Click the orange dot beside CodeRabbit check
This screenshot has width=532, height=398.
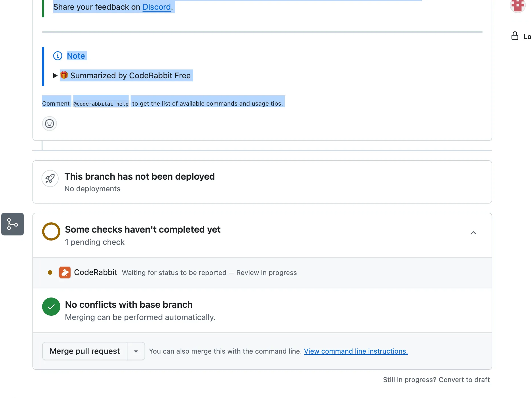[50, 272]
